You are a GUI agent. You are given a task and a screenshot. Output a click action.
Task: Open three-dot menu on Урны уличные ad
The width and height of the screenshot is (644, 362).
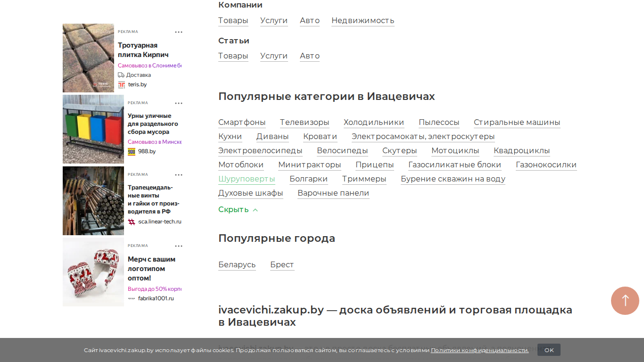(179, 103)
